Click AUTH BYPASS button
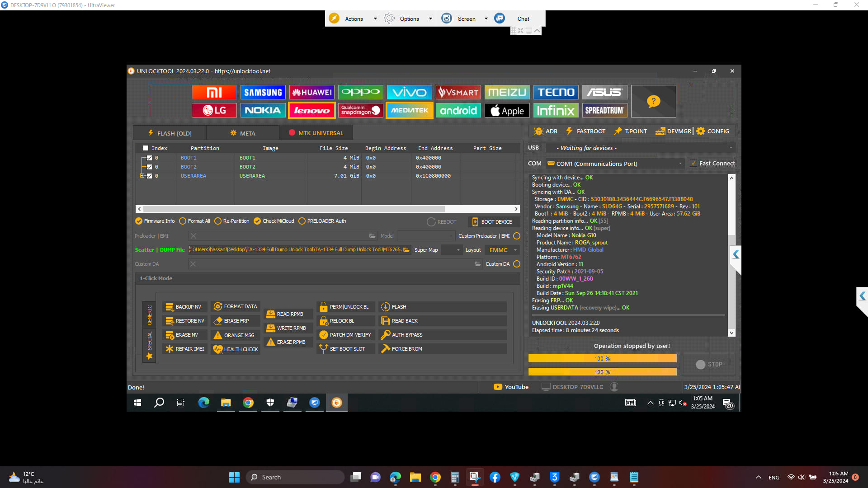868x488 pixels. point(442,335)
